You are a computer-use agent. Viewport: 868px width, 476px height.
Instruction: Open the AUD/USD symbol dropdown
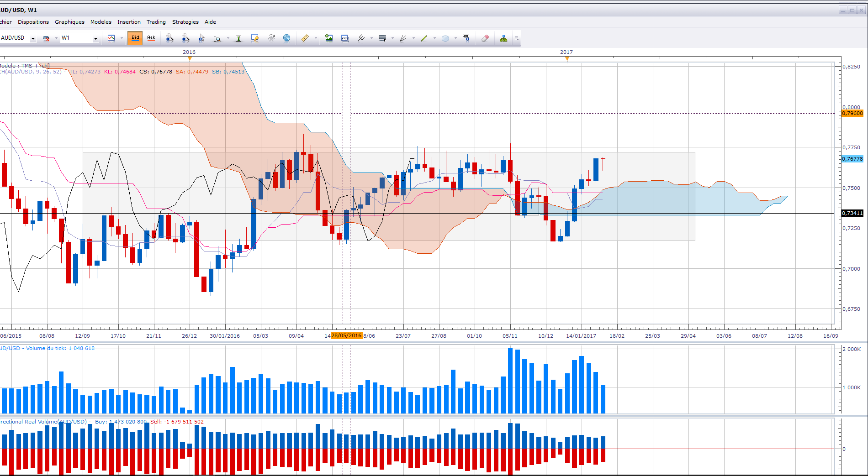click(33, 38)
